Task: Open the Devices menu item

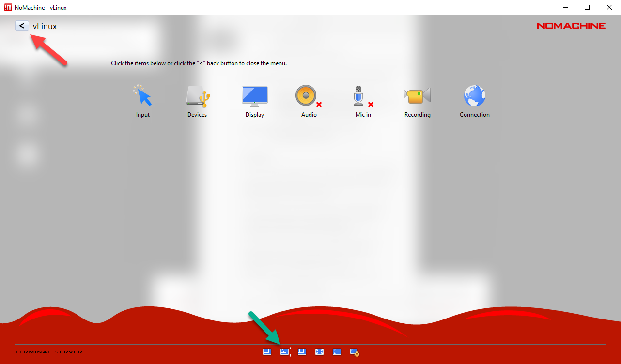Action: [197, 101]
